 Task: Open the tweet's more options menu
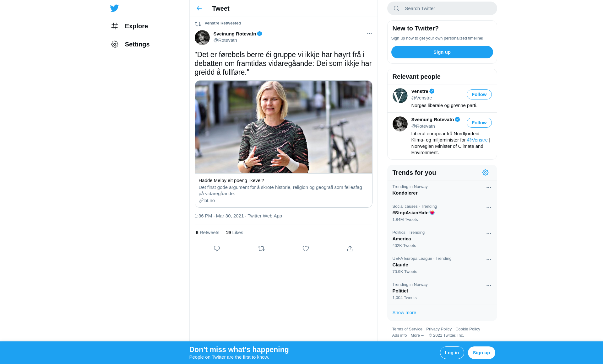[x=369, y=34]
